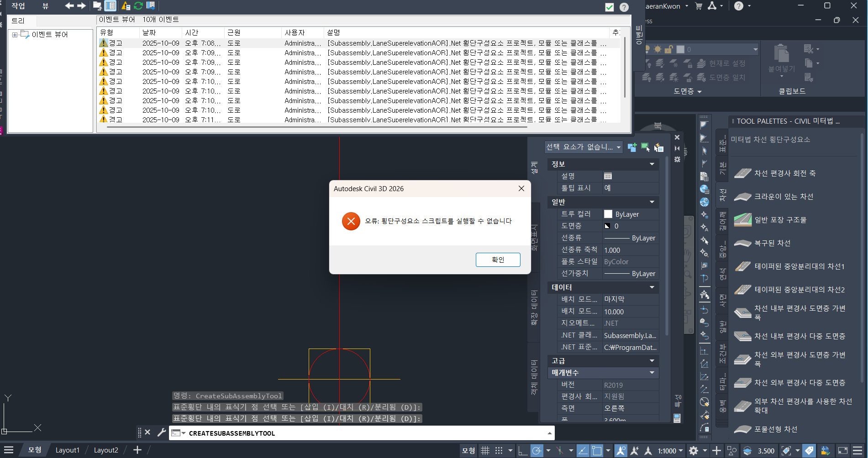Image resolution: width=868 pixels, height=458 pixels.
Task: Click the back arrow in the event viewer toolbar
Action: pyautogui.click(x=69, y=6)
